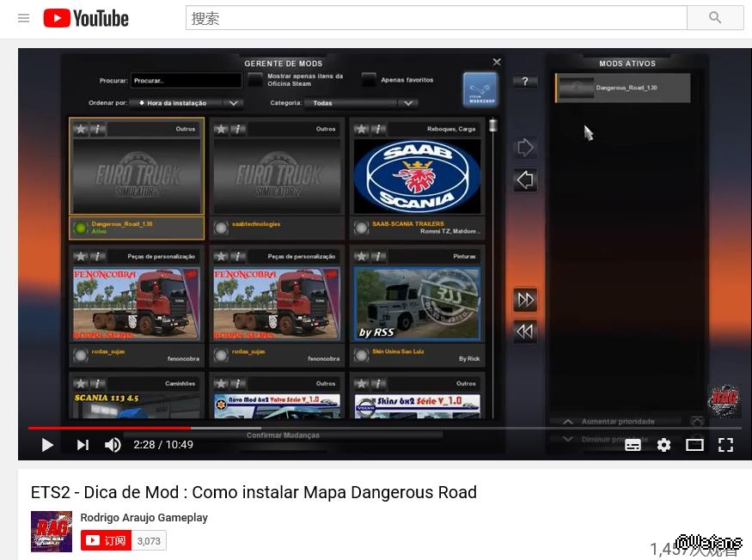Skip to the next video
Screen dimensions: 752x560
(x=83, y=445)
